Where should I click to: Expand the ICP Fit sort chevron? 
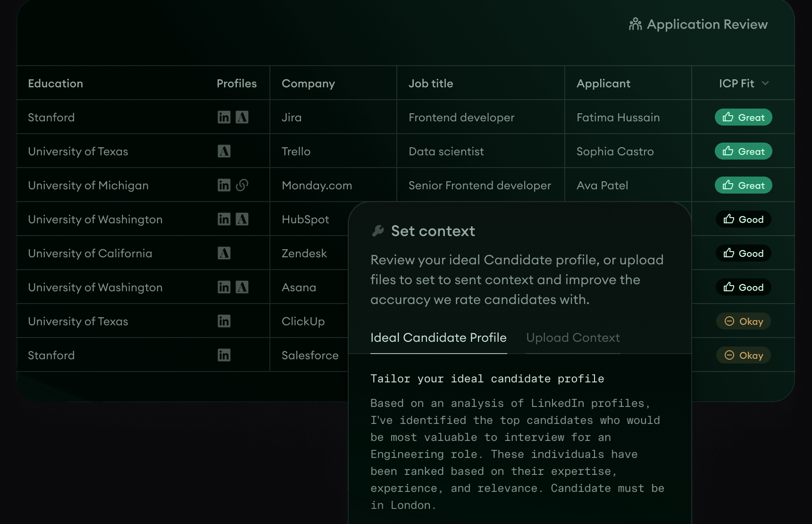coord(765,84)
